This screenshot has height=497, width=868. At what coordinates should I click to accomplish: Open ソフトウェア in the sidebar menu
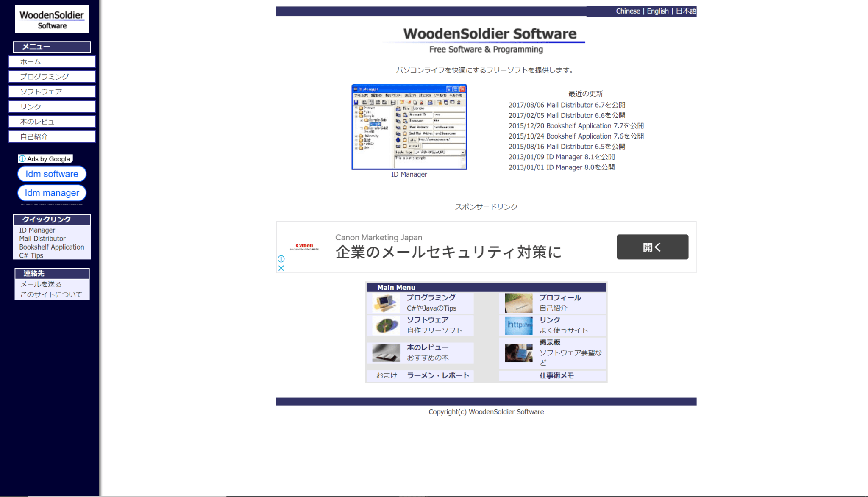tap(52, 92)
